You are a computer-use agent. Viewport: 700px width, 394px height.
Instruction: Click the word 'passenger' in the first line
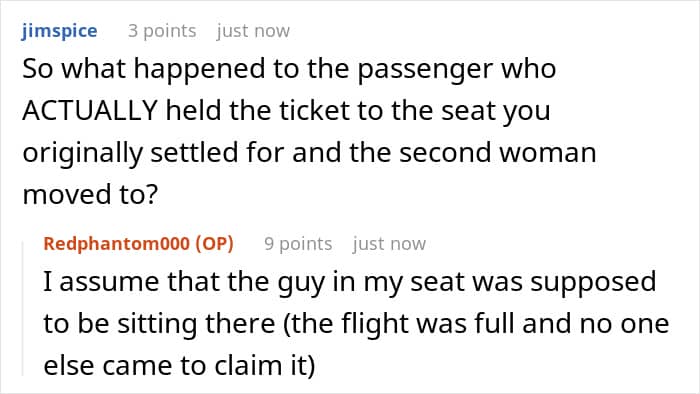tap(426, 71)
